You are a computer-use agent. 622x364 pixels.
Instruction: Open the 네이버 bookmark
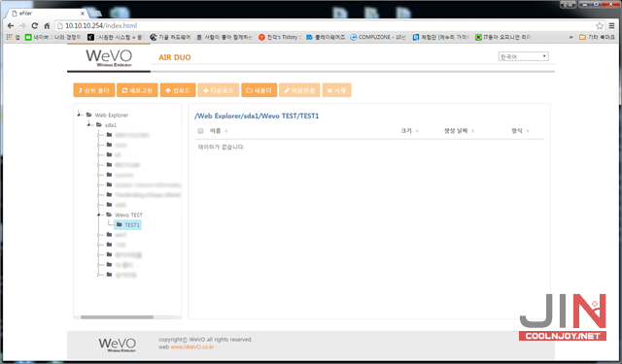click(x=52, y=37)
